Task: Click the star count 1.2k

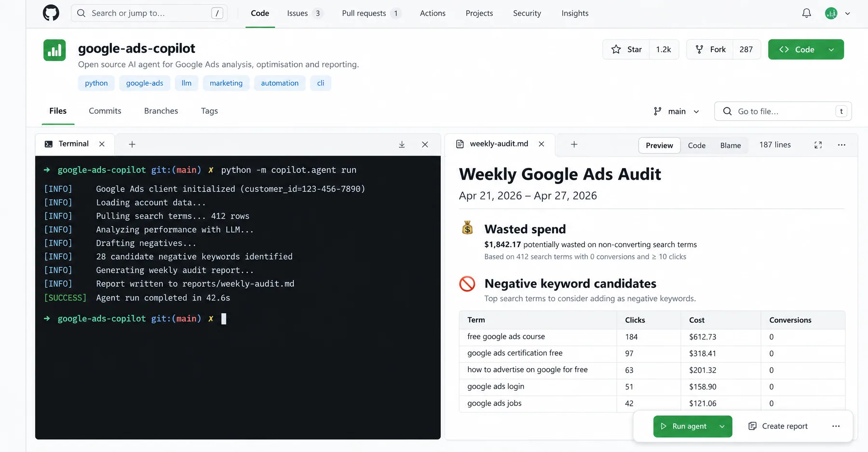Action: pos(664,49)
